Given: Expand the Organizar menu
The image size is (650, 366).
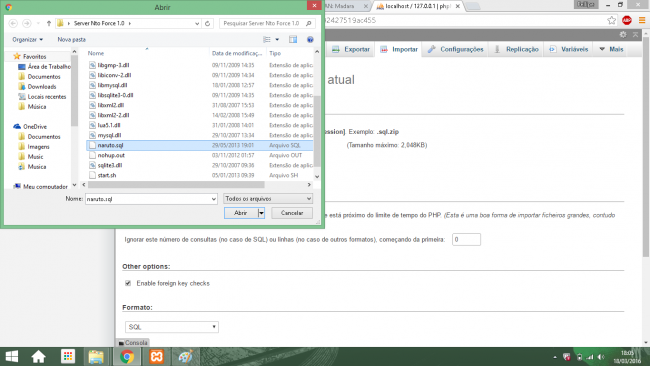Looking at the screenshot, I should (27, 39).
